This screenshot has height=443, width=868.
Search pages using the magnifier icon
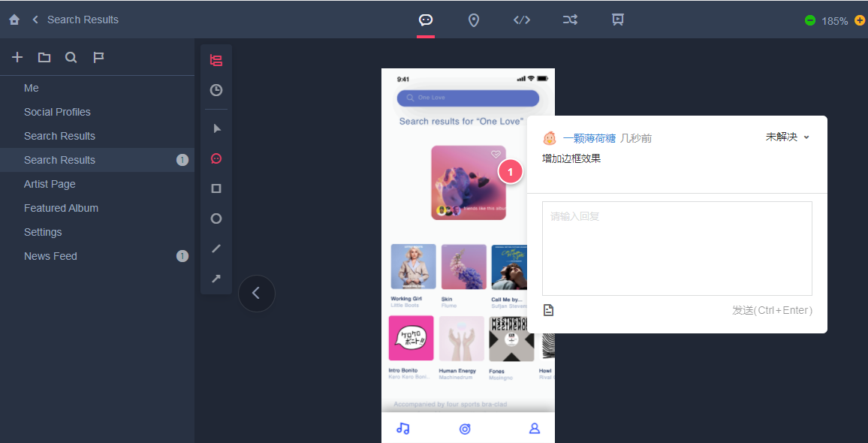point(71,57)
